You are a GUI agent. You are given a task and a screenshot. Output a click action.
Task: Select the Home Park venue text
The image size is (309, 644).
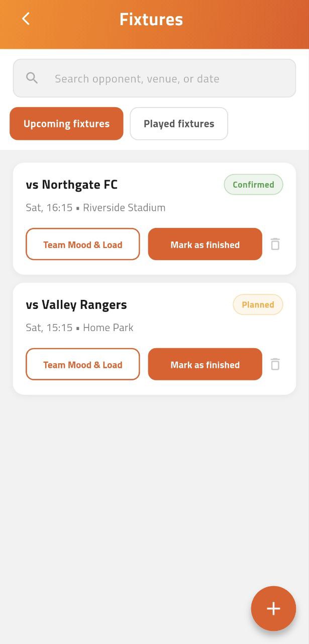coord(108,327)
